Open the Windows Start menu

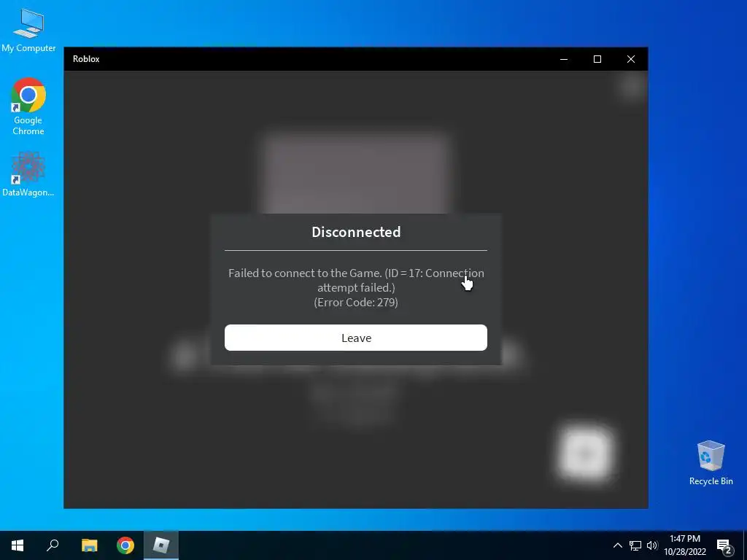coord(18,545)
